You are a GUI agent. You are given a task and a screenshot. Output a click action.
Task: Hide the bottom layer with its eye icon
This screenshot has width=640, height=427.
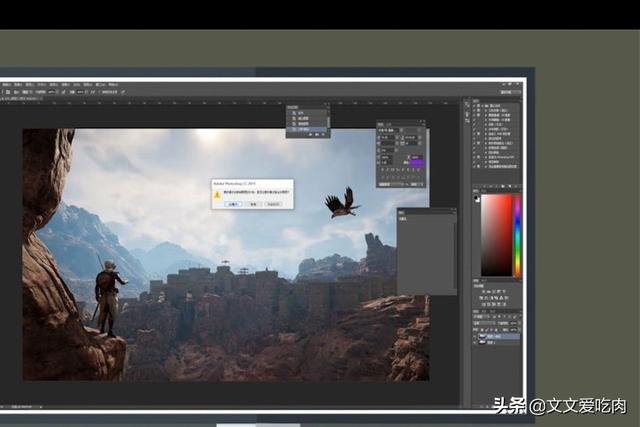[474, 342]
